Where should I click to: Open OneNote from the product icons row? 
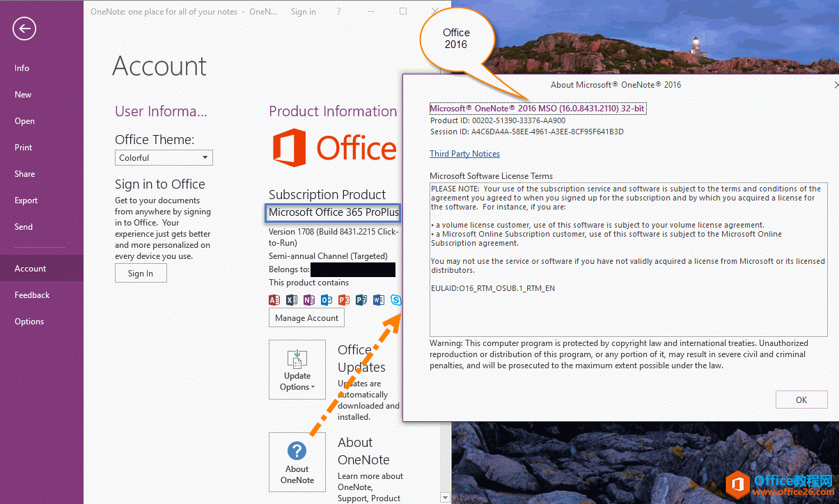click(x=309, y=299)
